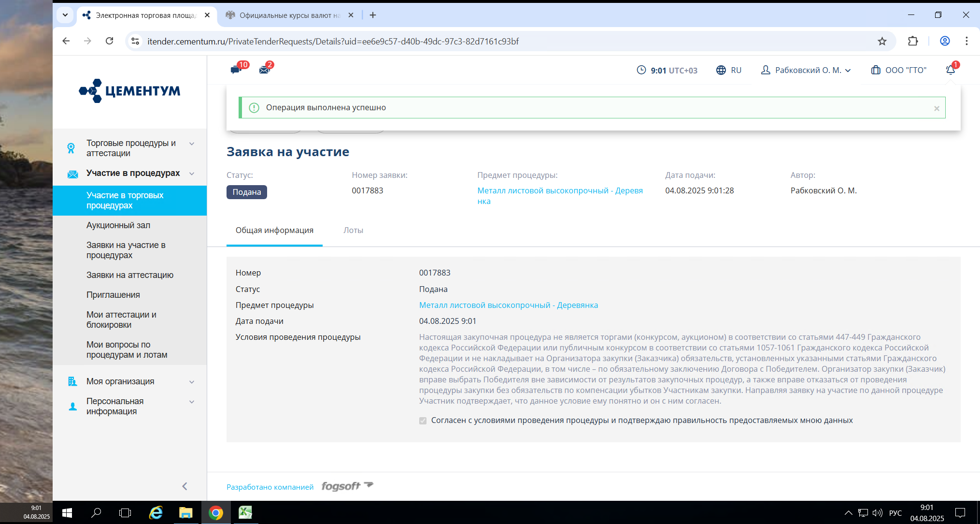Reload the page in Chrome
The height and width of the screenshot is (524, 980).
pos(110,41)
